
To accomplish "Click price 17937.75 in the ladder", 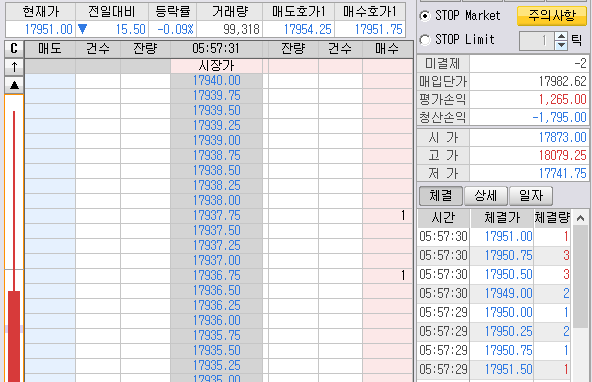I will pos(216,216).
